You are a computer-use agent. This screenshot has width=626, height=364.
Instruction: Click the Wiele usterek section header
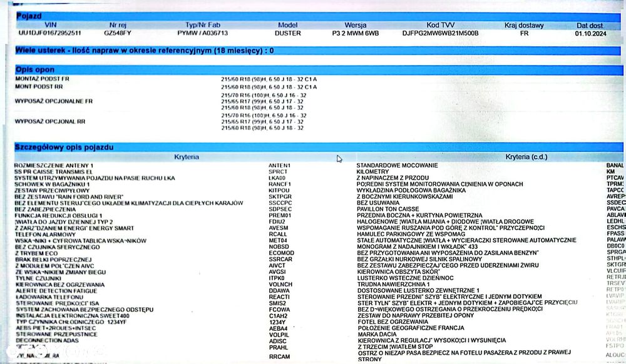(x=318, y=51)
